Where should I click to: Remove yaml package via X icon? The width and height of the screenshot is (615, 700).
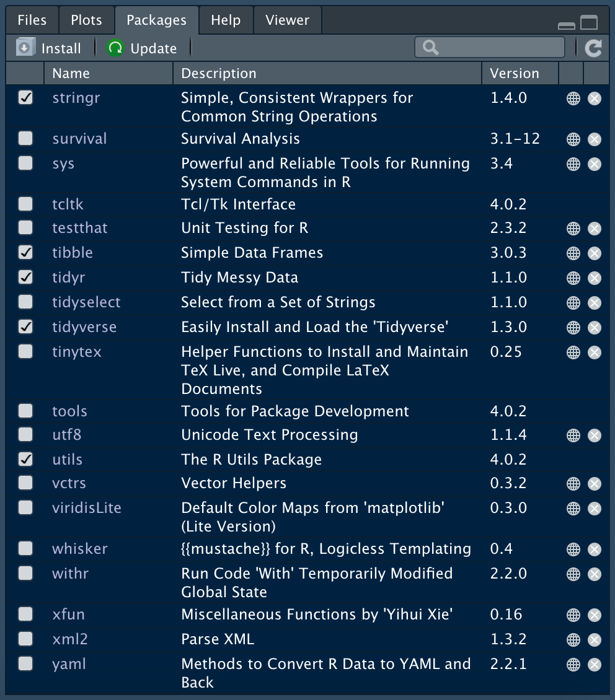[x=595, y=665]
